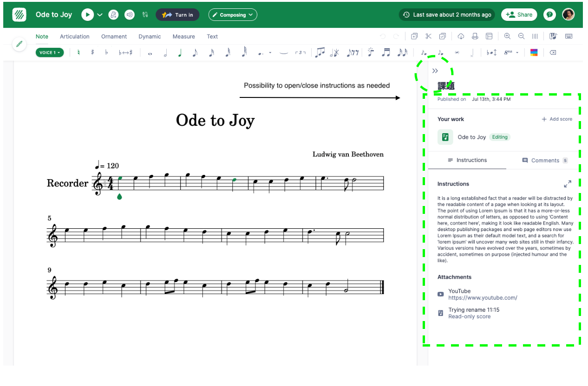Click the Share button
This screenshot has width=588, height=386.
click(x=519, y=15)
